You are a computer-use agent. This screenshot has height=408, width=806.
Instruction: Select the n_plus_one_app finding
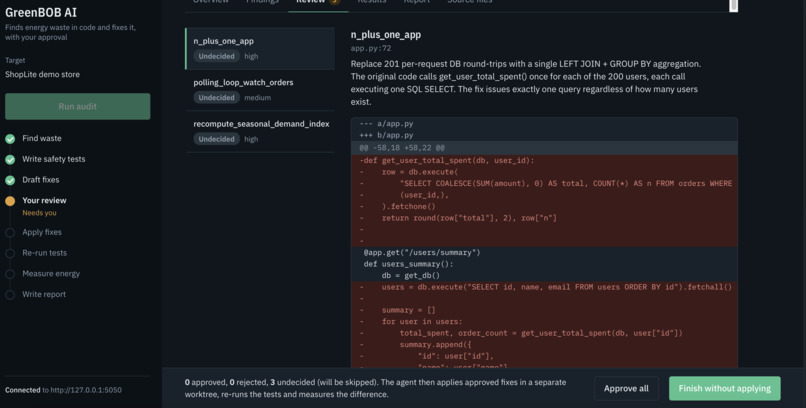(x=260, y=48)
